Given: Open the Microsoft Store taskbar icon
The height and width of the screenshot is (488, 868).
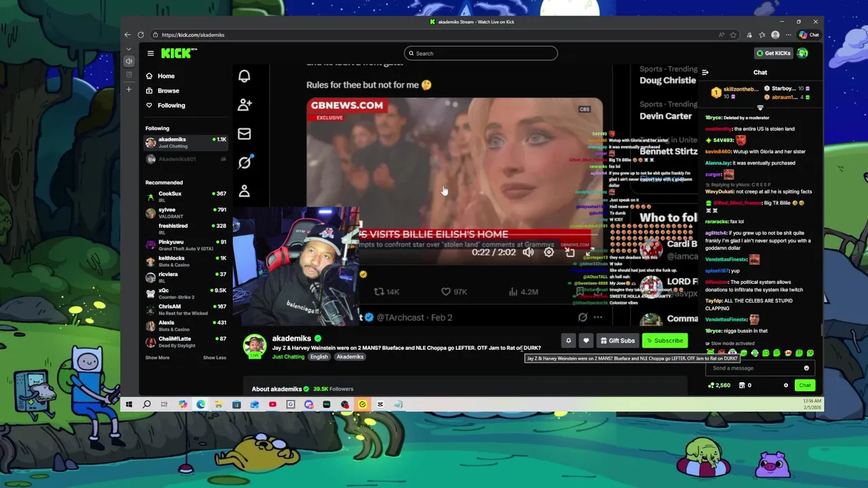Looking at the screenshot, I should pyautogui.click(x=236, y=405).
